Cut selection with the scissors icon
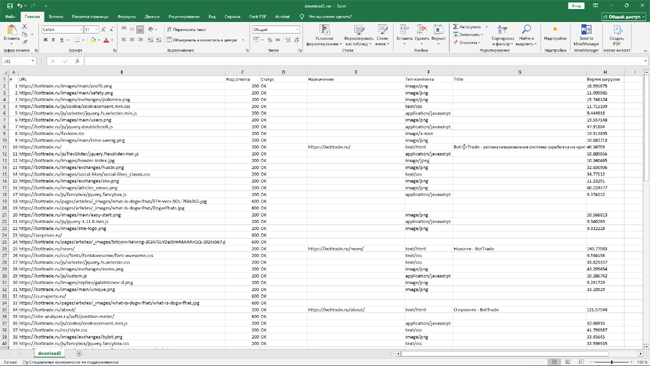 [x=24, y=27]
